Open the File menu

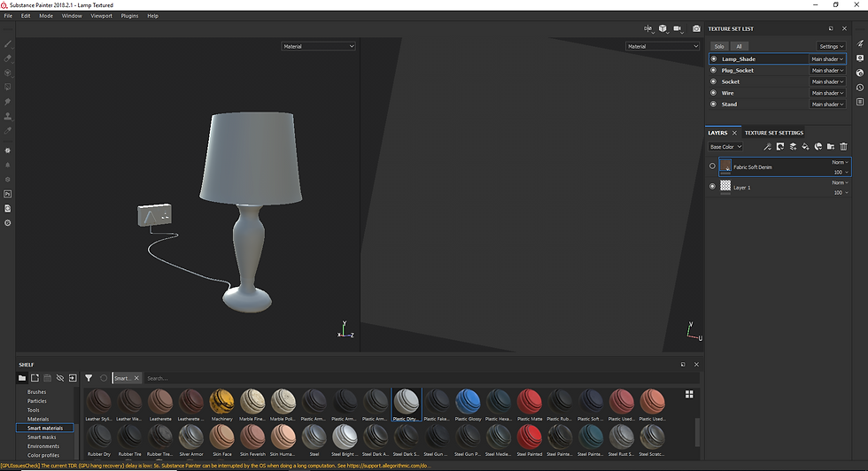pyautogui.click(x=8, y=16)
